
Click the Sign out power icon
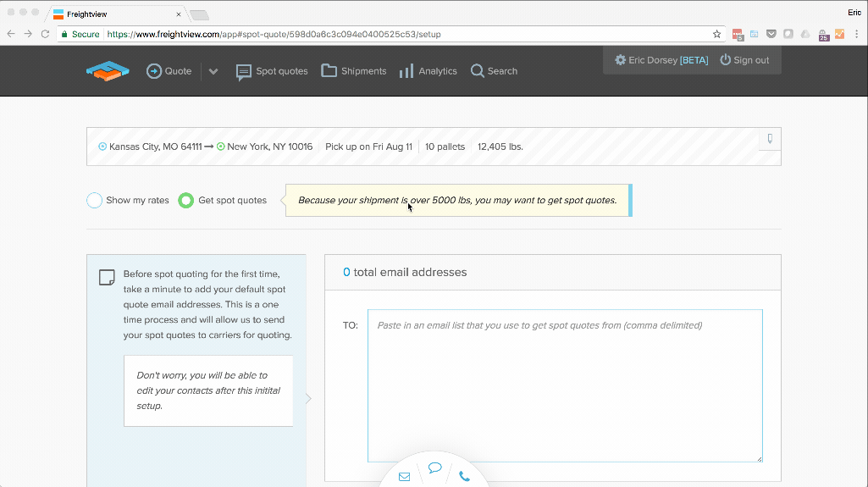pos(725,59)
